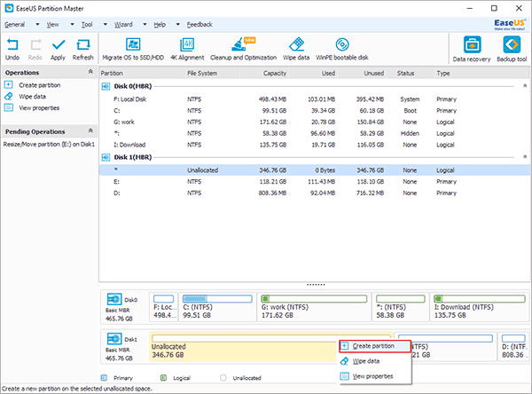Open Cleanup and Optimization tool
The height and width of the screenshot is (394, 532).
(243, 49)
